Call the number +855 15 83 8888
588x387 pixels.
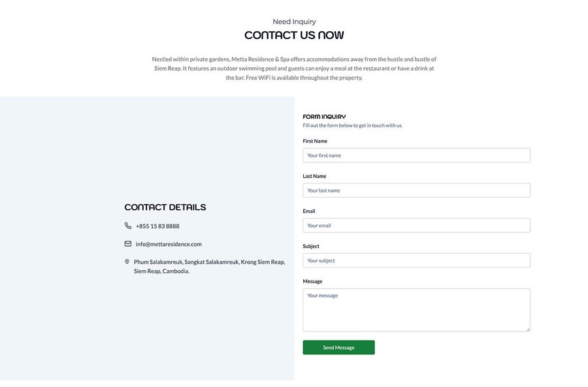pos(157,226)
